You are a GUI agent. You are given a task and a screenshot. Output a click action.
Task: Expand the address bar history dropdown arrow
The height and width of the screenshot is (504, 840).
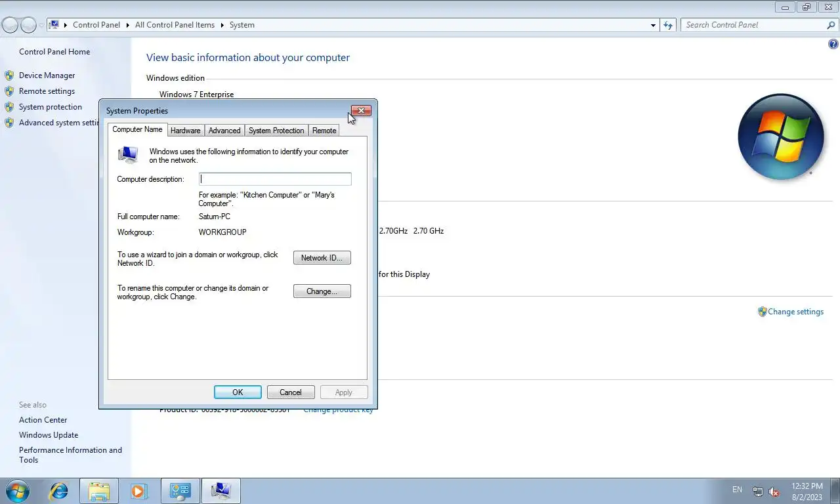point(653,25)
